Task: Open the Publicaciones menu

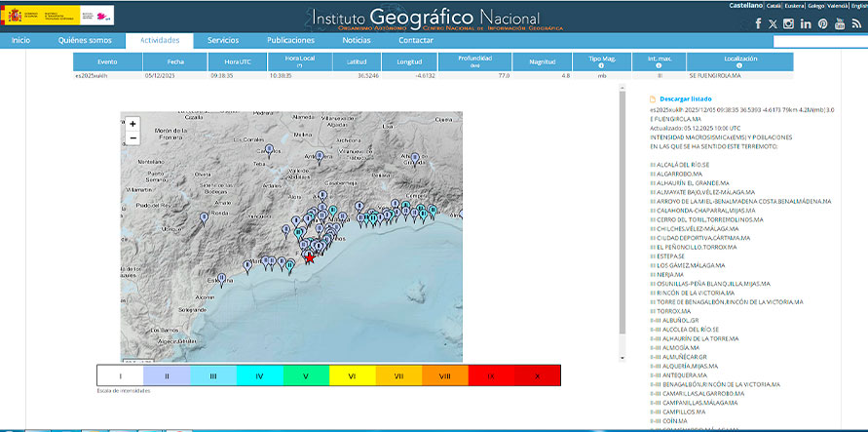Action: click(x=290, y=40)
